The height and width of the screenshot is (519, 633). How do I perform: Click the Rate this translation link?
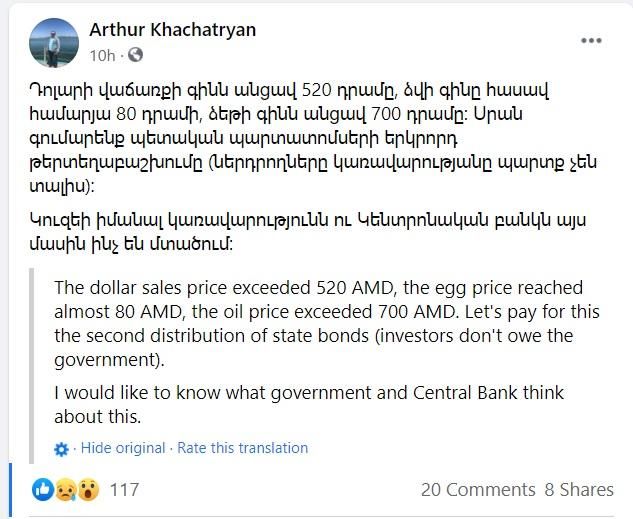tap(242, 448)
